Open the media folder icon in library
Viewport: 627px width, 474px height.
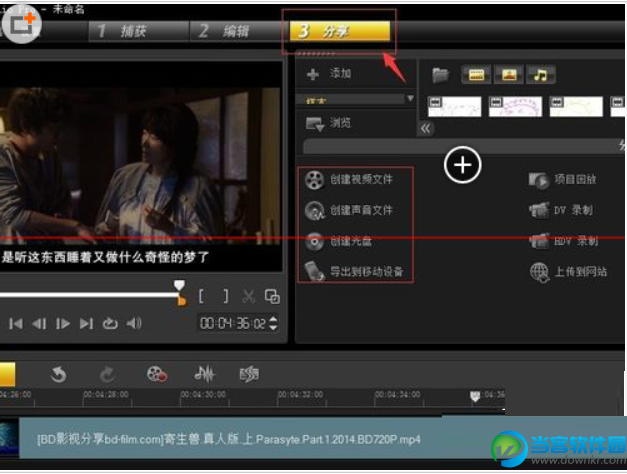(441, 75)
